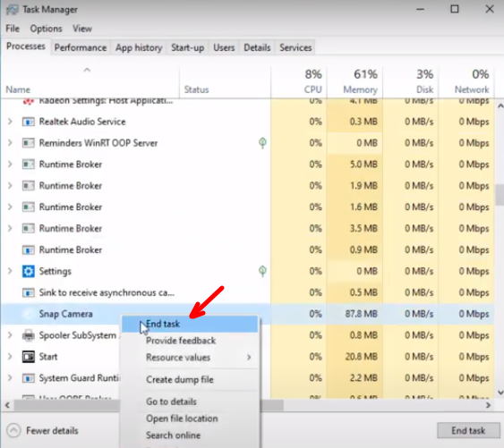Collapse view using Fewer details arrow

click(13, 431)
